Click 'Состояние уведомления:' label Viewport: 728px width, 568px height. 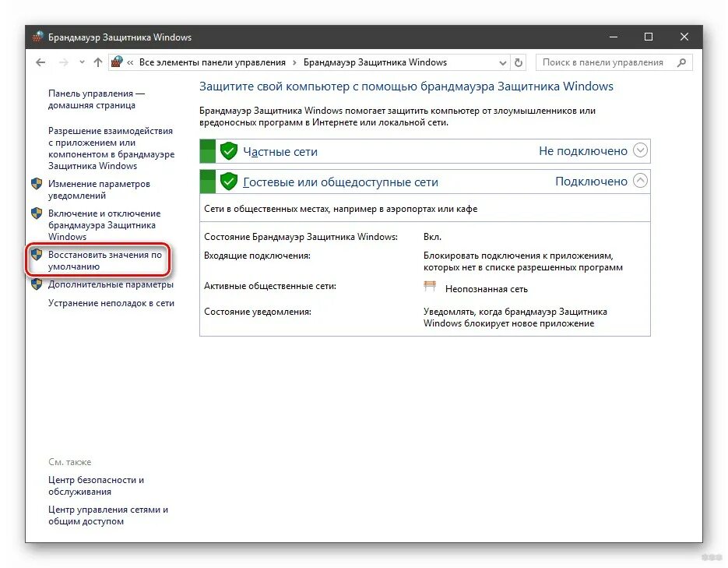coord(258,312)
